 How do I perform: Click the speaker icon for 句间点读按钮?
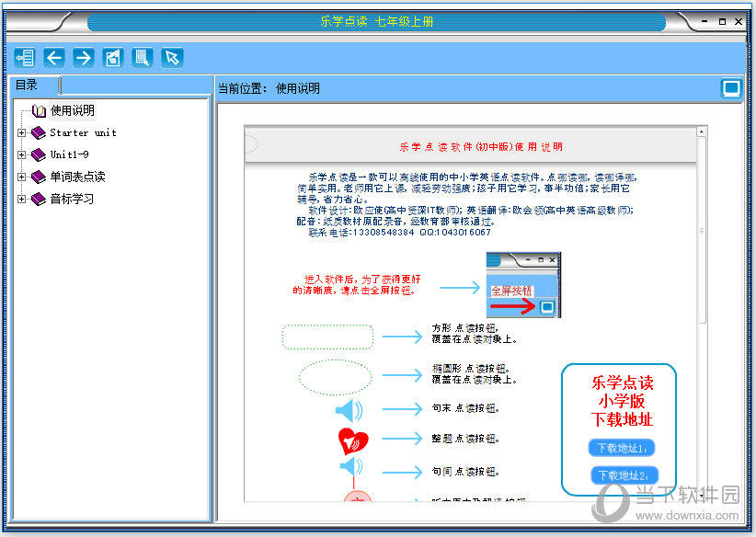coord(352,466)
